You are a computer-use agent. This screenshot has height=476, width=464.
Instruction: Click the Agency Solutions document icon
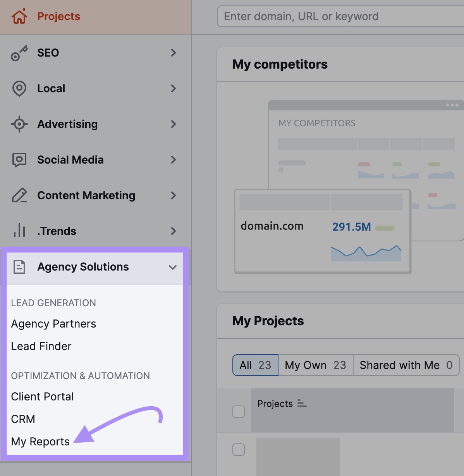click(x=19, y=267)
